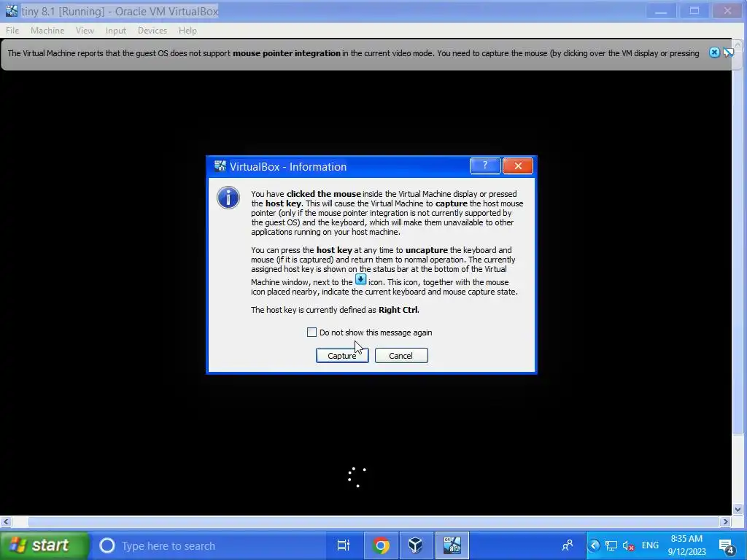Open Chrome from the taskbar
The height and width of the screenshot is (560, 747).
point(381,545)
